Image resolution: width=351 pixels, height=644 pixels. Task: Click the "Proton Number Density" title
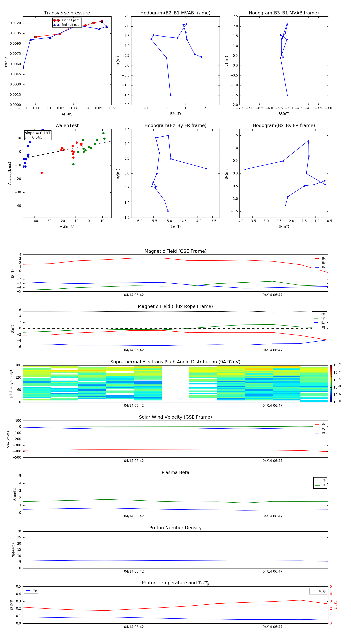coord(175,528)
